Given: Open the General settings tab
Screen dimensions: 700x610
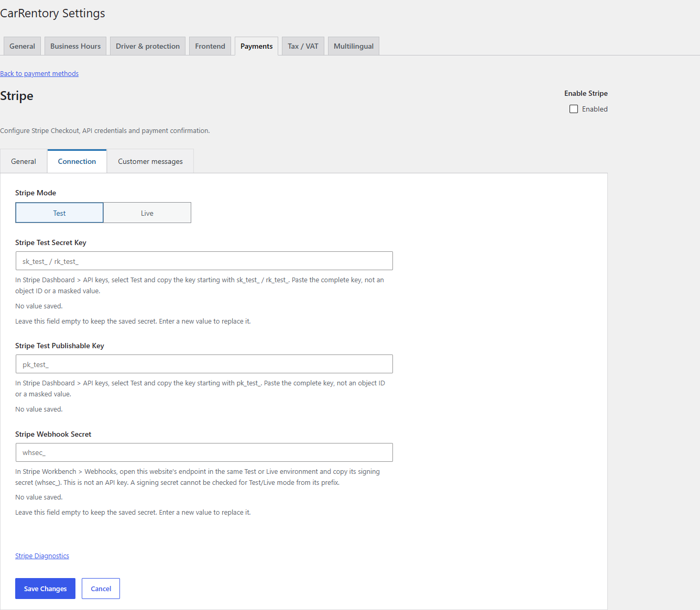Looking at the screenshot, I should coord(22,46).
